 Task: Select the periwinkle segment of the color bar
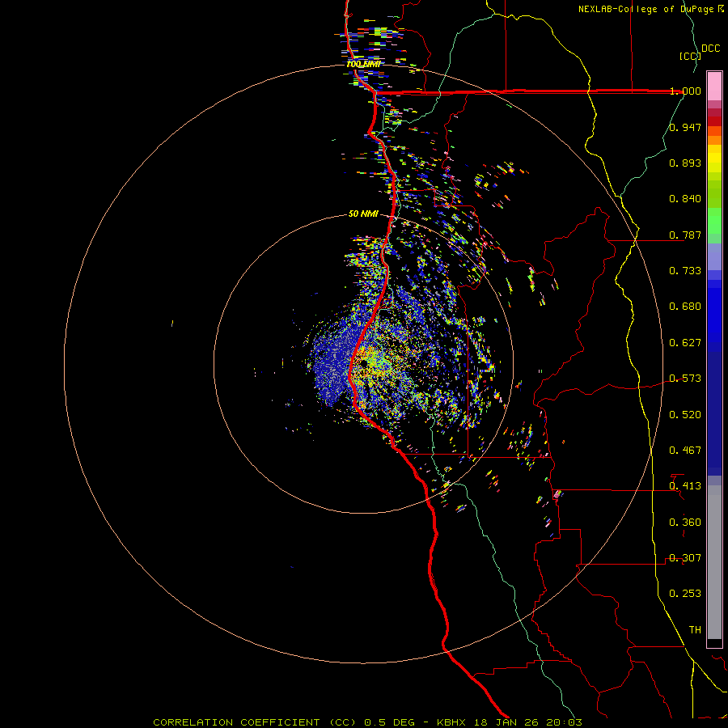[x=714, y=256]
